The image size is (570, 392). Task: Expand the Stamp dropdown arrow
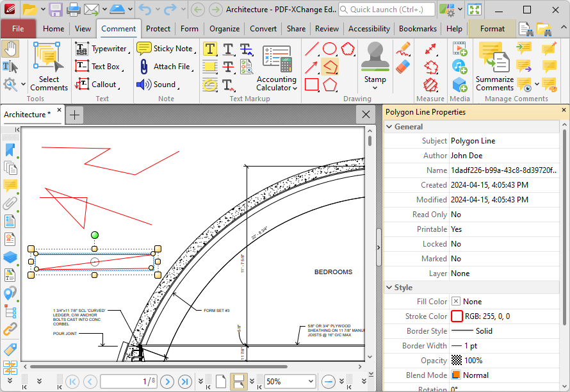[375, 88]
